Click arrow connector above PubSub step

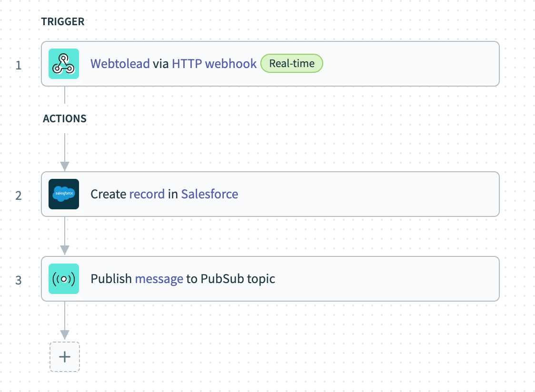[x=65, y=250]
